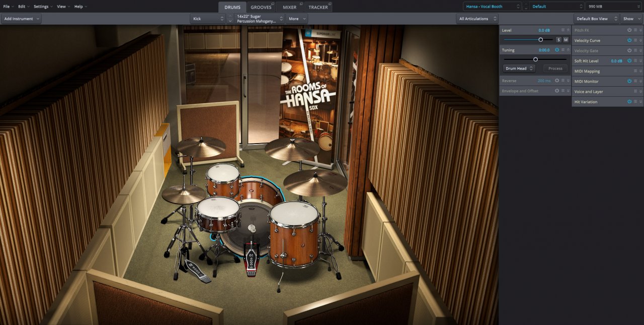Open the MIDI Monitor options menu icon

tap(635, 81)
